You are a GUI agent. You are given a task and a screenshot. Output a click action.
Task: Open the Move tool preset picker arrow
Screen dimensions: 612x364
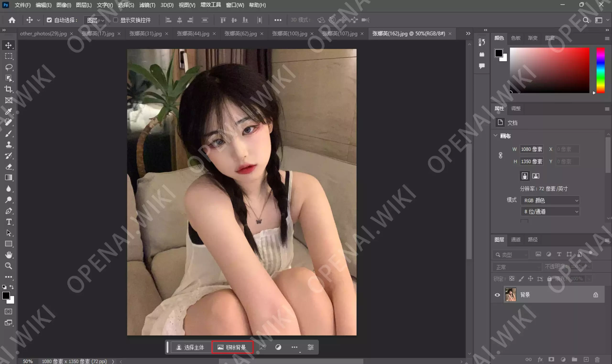(x=38, y=20)
